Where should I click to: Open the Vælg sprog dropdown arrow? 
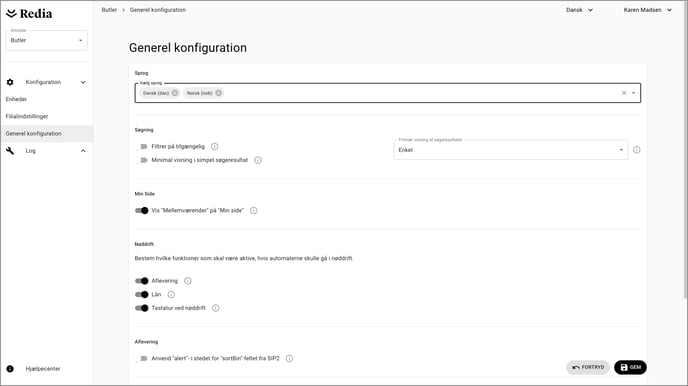click(x=633, y=93)
